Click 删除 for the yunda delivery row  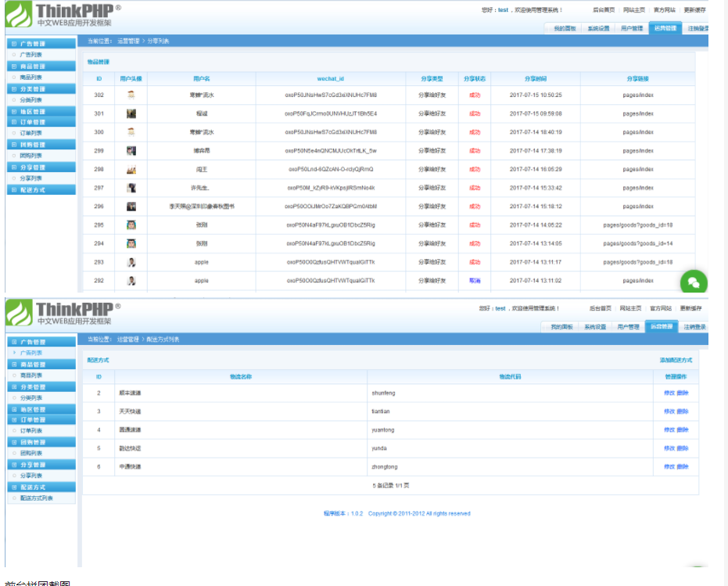683,448
